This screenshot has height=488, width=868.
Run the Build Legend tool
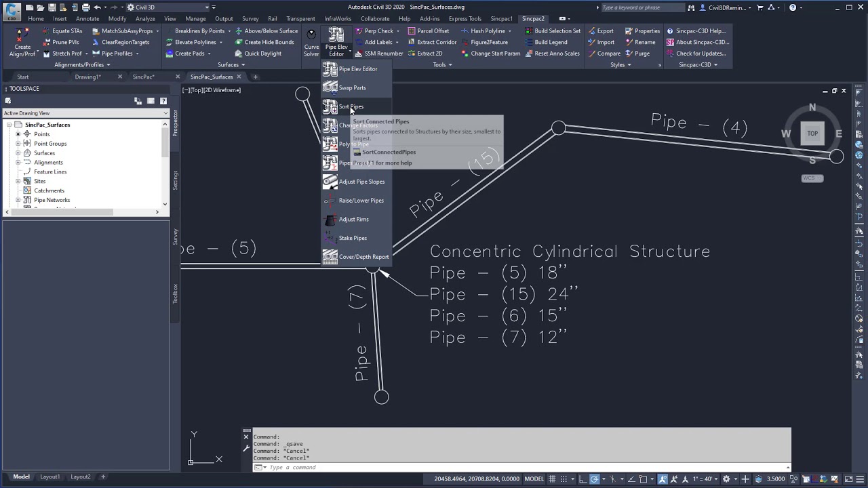click(551, 42)
